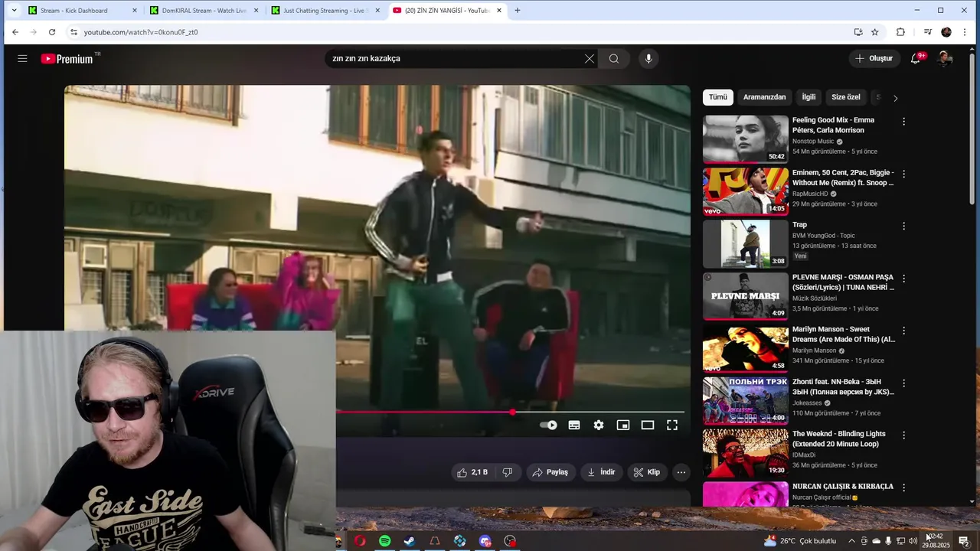The image size is (980, 551).
Task: Show more filter chips with right arrow
Action: [x=895, y=98]
